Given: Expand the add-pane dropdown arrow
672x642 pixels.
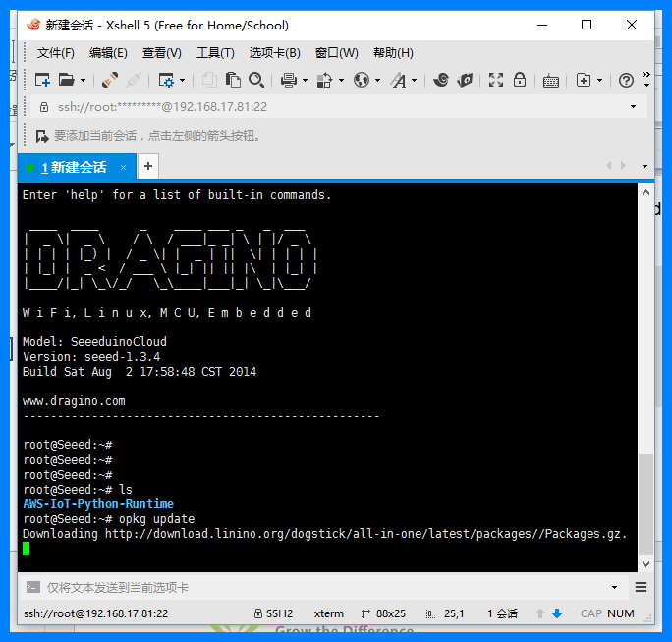Looking at the screenshot, I should pyautogui.click(x=599, y=81).
